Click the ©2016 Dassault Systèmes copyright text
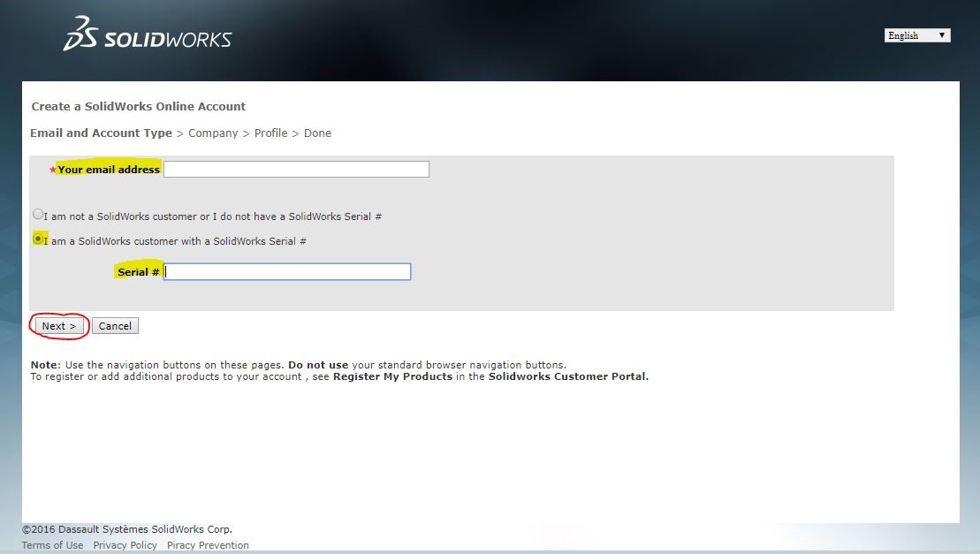Image resolution: width=980 pixels, height=554 pixels. point(127,529)
